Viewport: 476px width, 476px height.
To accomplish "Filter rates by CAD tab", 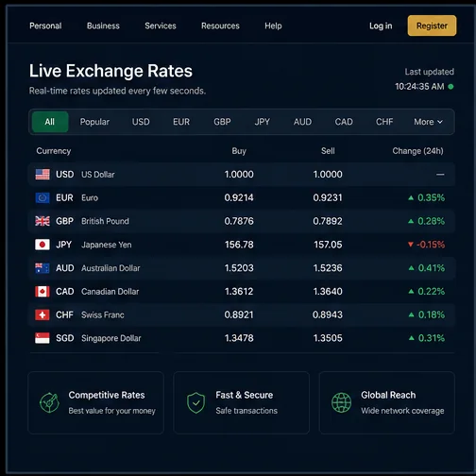I will [x=344, y=122].
